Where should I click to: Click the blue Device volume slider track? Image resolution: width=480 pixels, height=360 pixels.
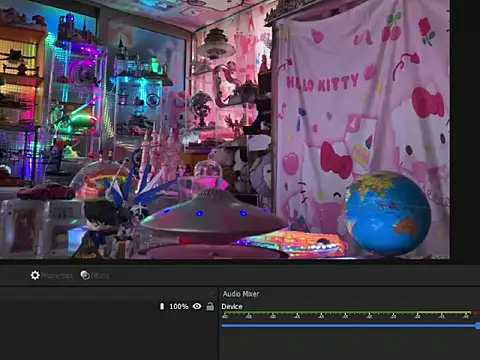(x=349, y=326)
